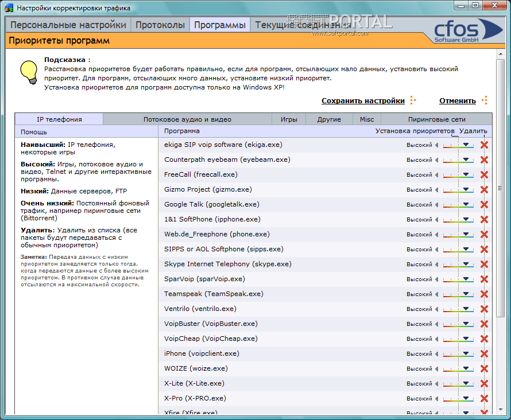Remove iPhone (voipclient.exe) via red X
Image resolution: width=511 pixels, height=420 pixels.
484,354
